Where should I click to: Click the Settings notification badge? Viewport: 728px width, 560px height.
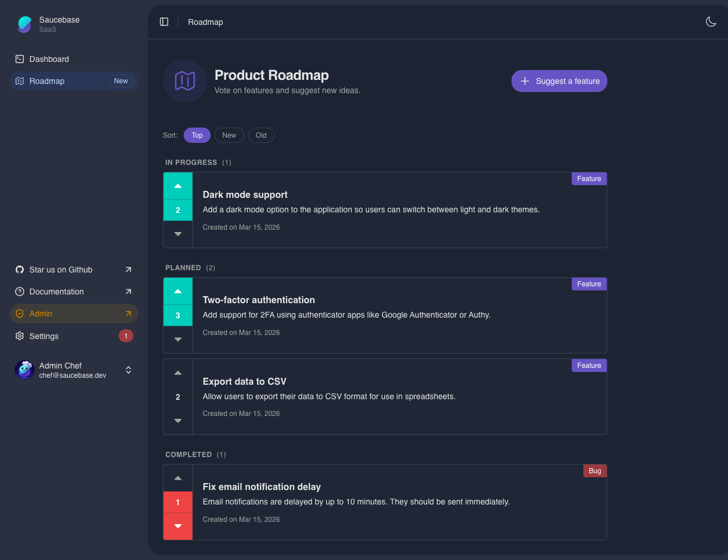click(x=126, y=336)
